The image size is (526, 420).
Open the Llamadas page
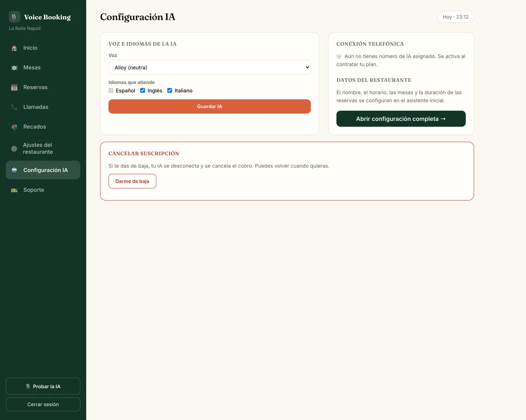[43, 107]
